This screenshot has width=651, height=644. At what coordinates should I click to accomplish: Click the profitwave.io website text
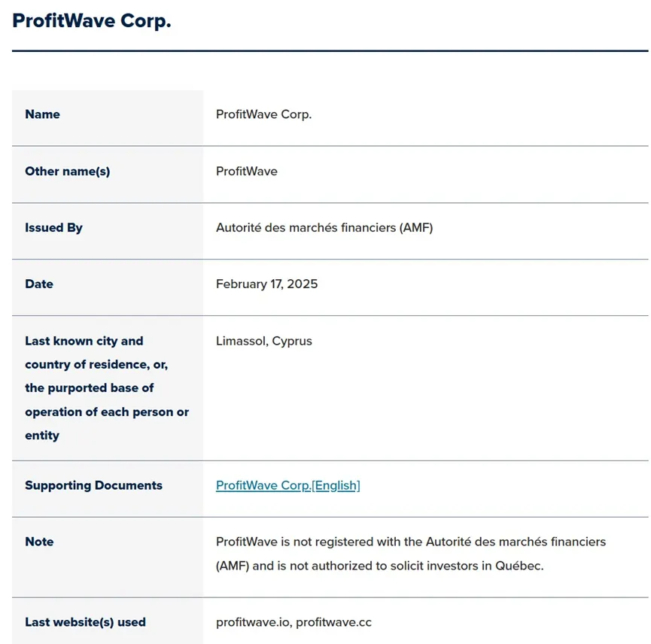[254, 622]
